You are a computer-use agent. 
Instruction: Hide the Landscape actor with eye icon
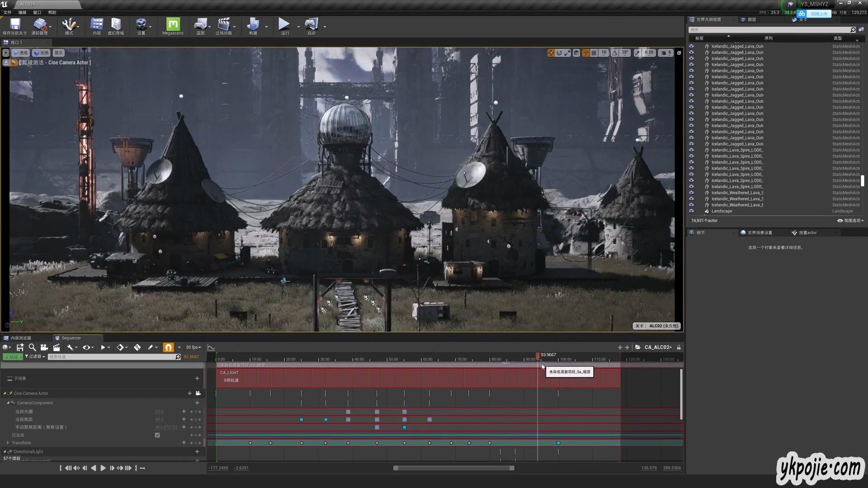(691, 211)
